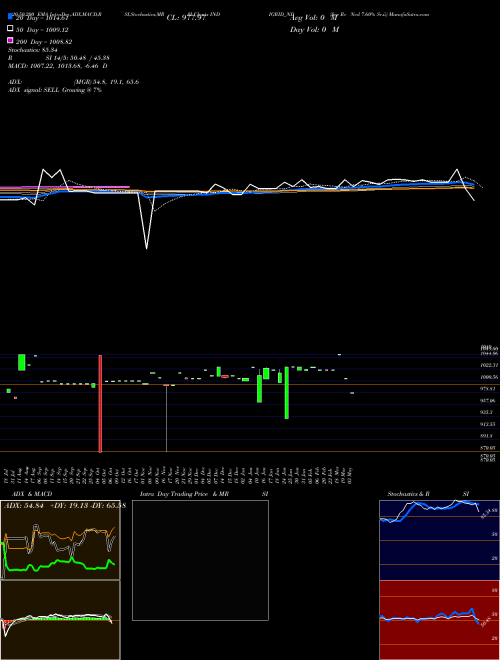Click the 'CL: 977.97' closing price label

point(186,18)
